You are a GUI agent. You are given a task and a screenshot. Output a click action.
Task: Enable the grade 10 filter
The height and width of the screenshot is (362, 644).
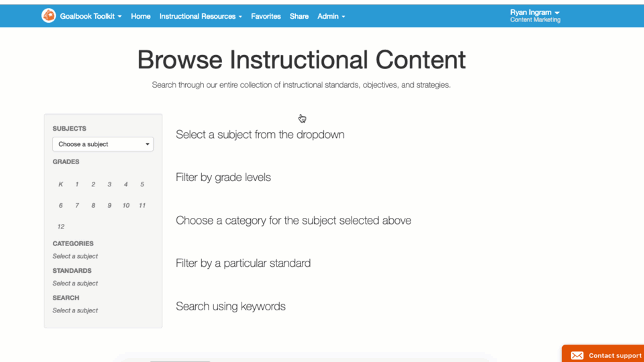coord(125,205)
